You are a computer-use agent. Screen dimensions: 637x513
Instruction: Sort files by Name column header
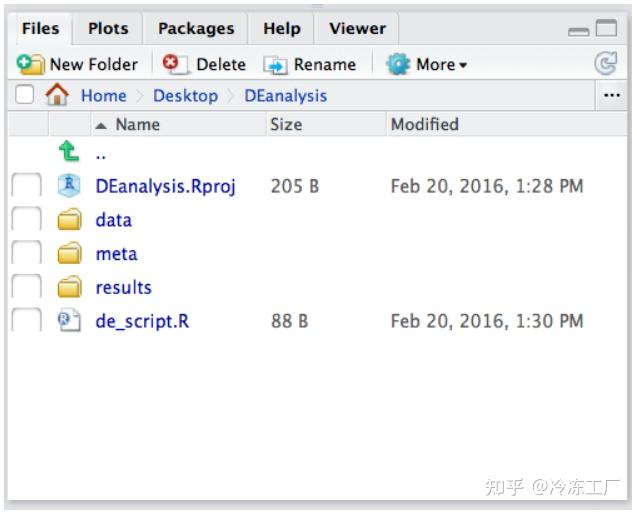(x=137, y=124)
